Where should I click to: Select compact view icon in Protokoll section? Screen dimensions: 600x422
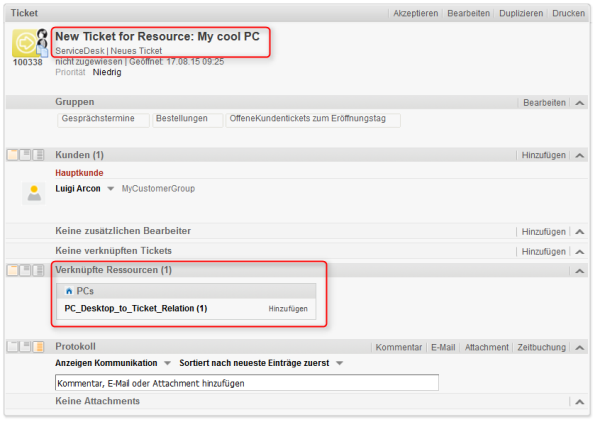tap(13, 347)
